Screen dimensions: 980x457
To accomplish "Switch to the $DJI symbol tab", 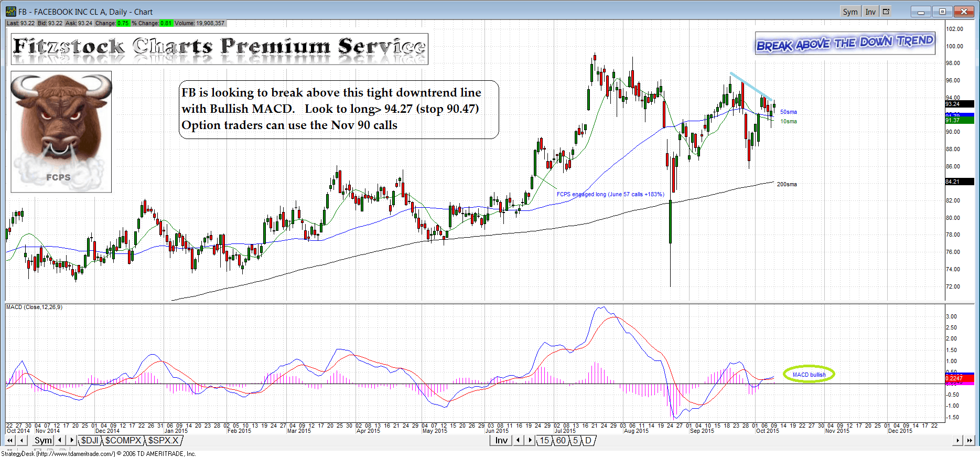I will [x=90, y=440].
